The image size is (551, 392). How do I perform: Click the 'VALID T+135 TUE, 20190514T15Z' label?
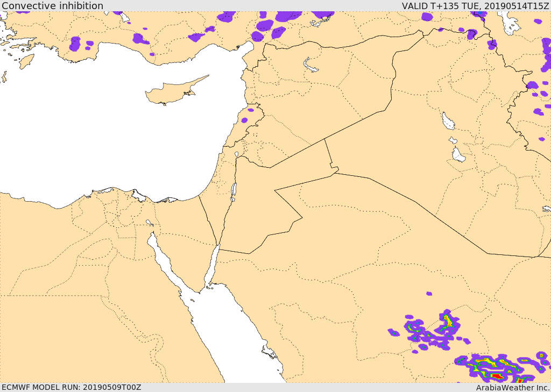(476, 5)
